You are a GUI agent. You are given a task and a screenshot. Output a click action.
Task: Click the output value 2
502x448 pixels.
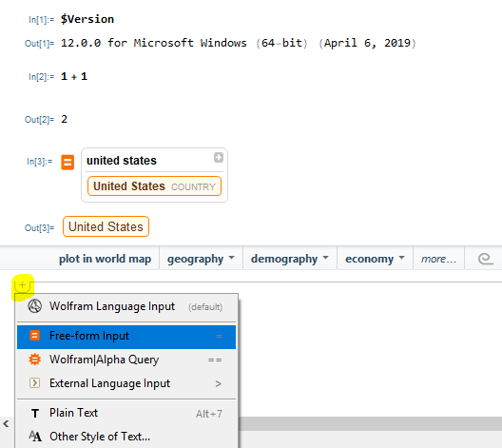click(x=64, y=119)
